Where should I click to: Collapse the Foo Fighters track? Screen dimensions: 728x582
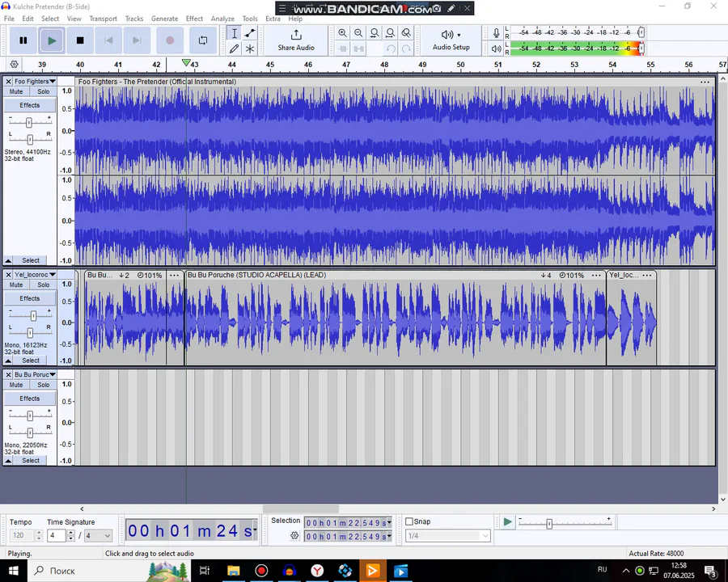pyautogui.click(x=8, y=260)
